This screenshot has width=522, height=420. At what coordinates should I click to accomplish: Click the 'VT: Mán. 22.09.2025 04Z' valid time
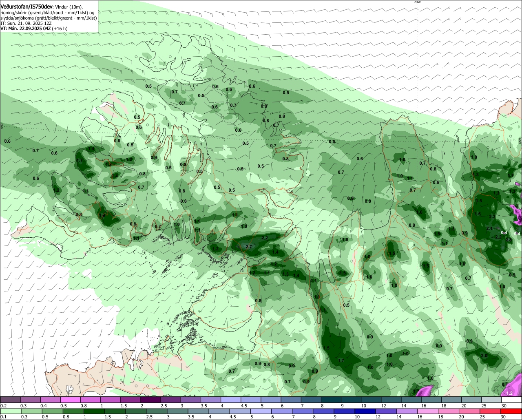(x=25, y=29)
